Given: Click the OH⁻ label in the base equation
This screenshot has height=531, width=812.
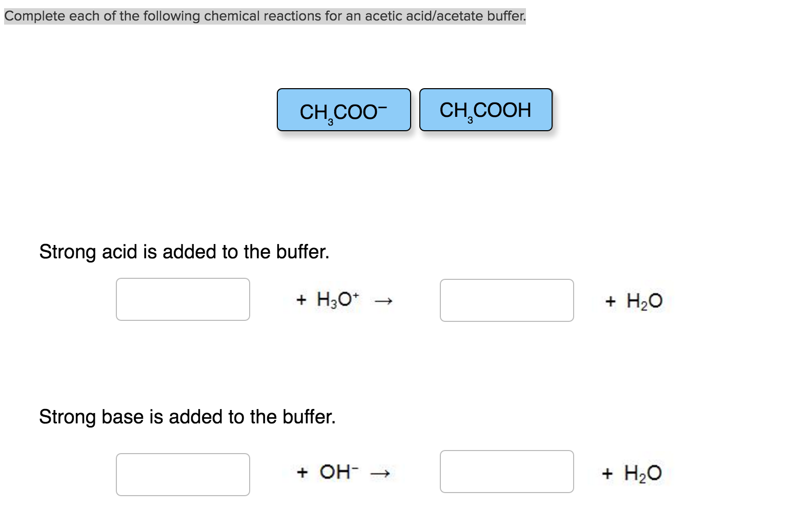Looking at the screenshot, I should tap(339, 472).
